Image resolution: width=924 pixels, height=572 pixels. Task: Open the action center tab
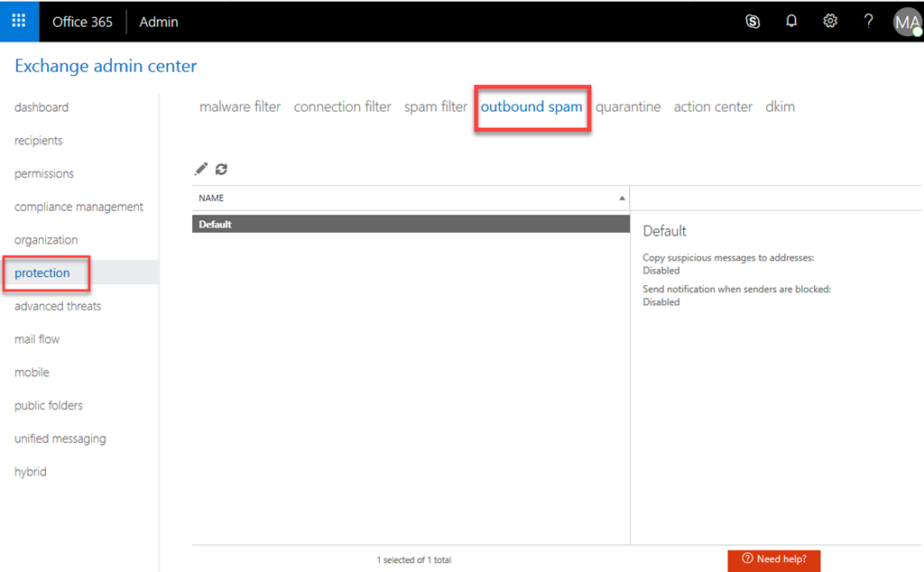click(713, 106)
